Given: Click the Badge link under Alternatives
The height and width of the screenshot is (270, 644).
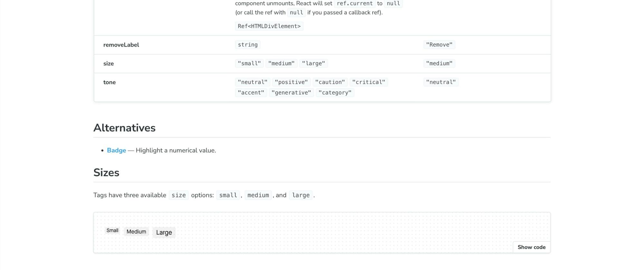Looking at the screenshot, I should click(116, 150).
